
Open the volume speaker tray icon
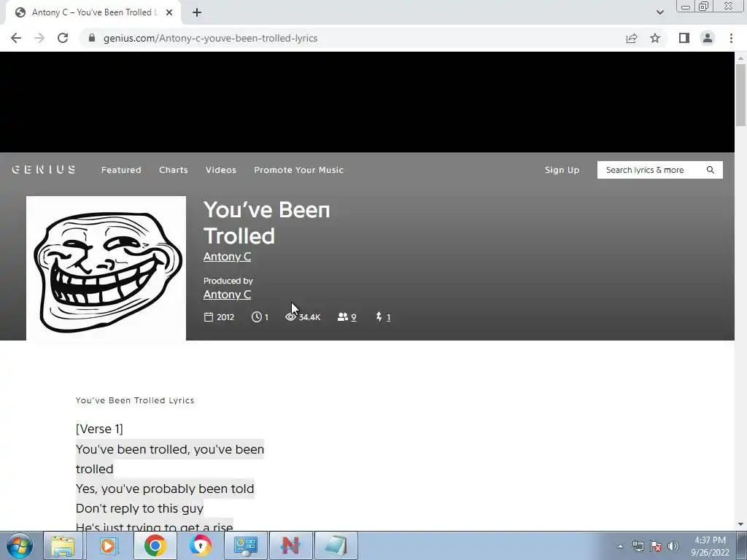(673, 546)
